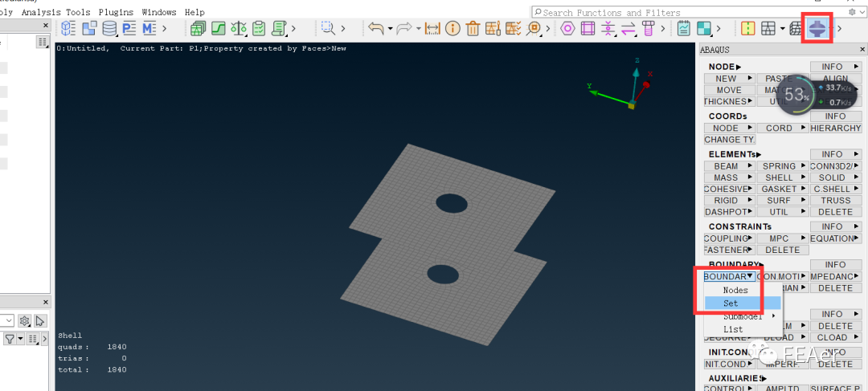Open the Plugins menu
Image resolution: width=868 pixels, height=391 pixels.
coord(116,11)
